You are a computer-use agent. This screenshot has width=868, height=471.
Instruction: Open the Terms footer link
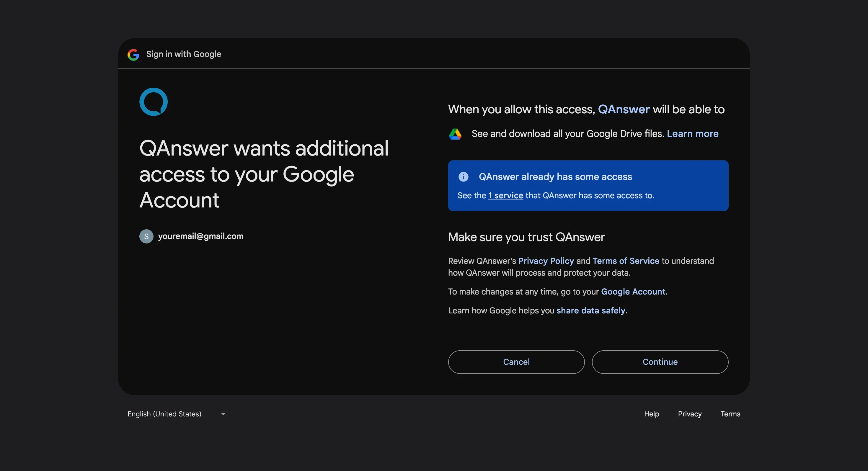pyautogui.click(x=730, y=414)
